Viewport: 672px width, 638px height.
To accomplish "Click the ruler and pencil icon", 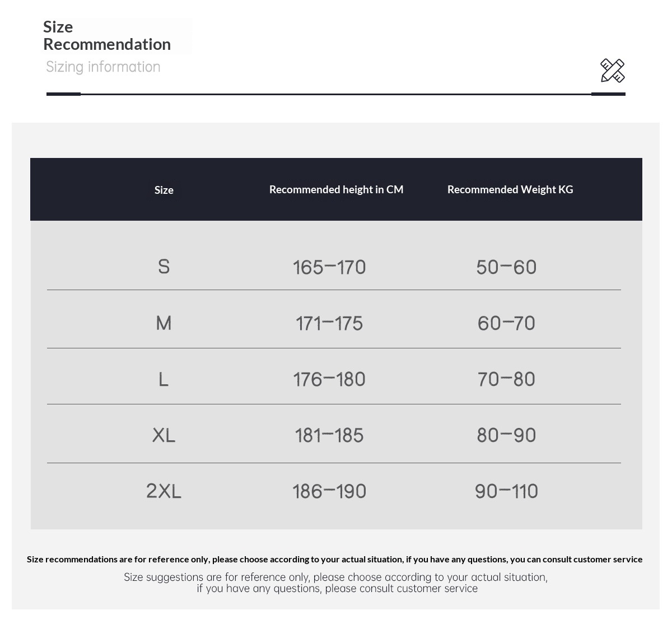I will coord(612,71).
